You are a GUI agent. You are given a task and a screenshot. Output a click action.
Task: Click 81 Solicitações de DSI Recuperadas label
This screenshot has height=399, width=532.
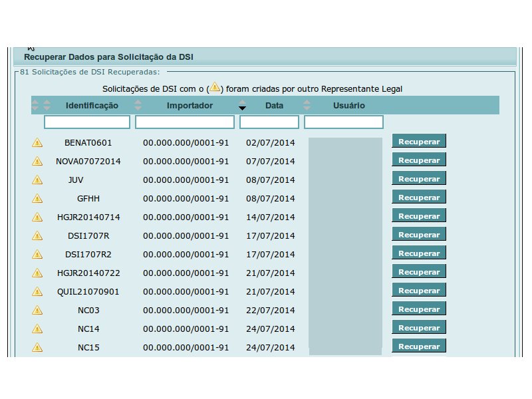tap(90, 72)
